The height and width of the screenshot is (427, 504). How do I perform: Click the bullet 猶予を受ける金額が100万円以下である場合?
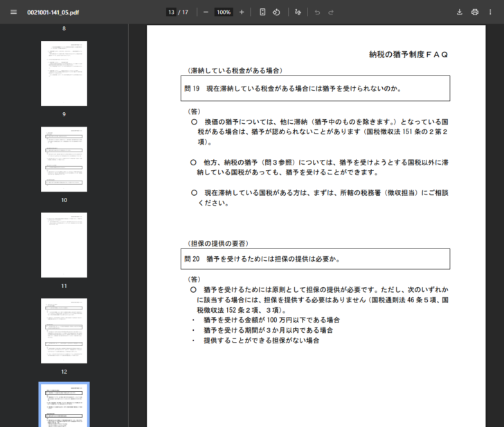pos(271,320)
